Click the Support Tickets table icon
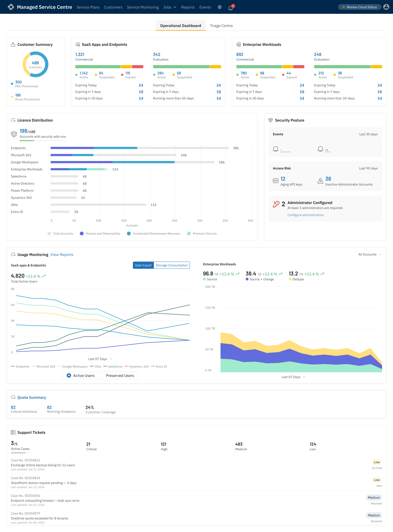Viewport: 393px width, 532px height. pos(13,432)
